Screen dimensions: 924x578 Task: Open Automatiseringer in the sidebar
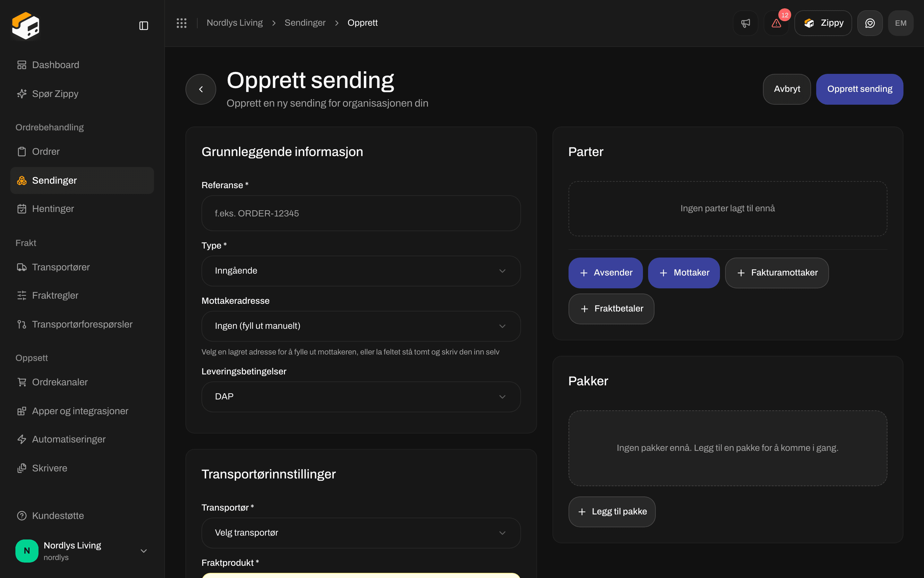tap(82, 439)
